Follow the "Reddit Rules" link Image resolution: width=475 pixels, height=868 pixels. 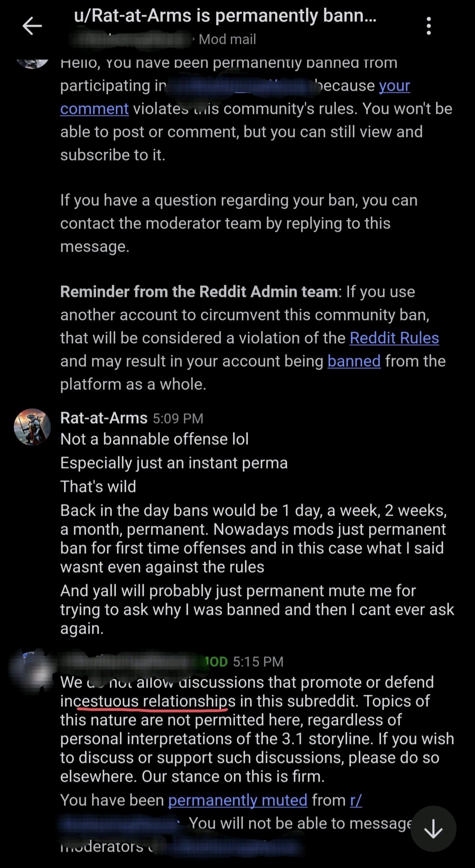tap(394, 338)
